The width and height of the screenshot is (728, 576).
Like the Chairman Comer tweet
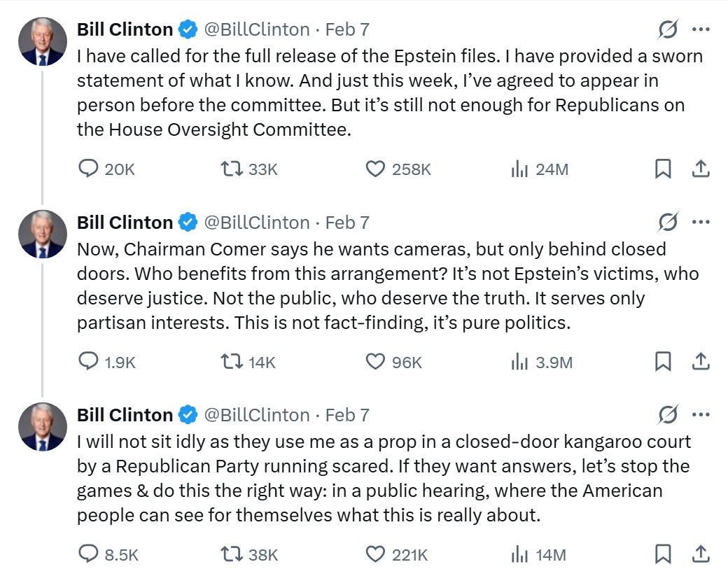pyautogui.click(x=376, y=362)
